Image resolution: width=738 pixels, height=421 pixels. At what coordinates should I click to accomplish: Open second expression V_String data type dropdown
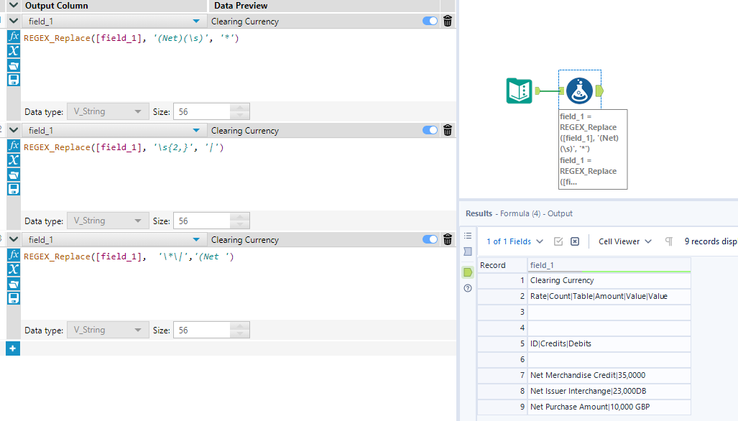108,221
